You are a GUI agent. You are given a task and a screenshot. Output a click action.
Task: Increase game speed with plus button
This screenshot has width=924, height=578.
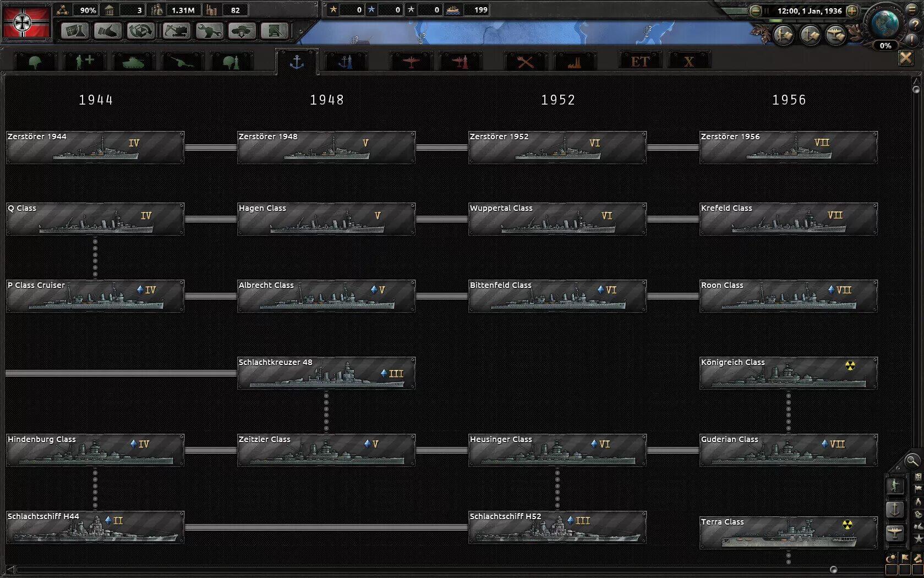tap(851, 10)
